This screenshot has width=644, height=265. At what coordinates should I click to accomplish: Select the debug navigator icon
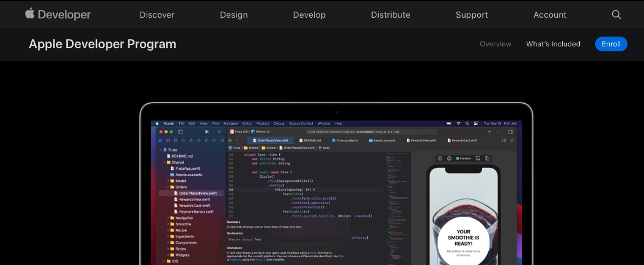207,140
